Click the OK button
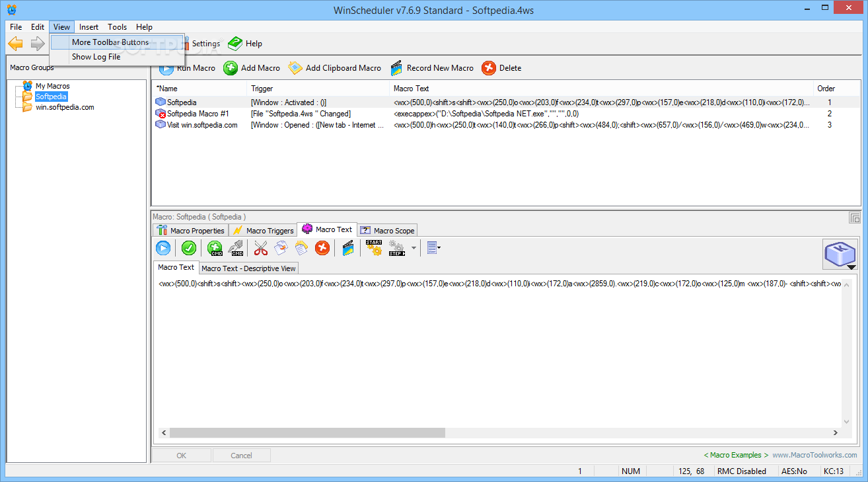Image resolution: width=868 pixels, height=482 pixels. tap(182, 455)
